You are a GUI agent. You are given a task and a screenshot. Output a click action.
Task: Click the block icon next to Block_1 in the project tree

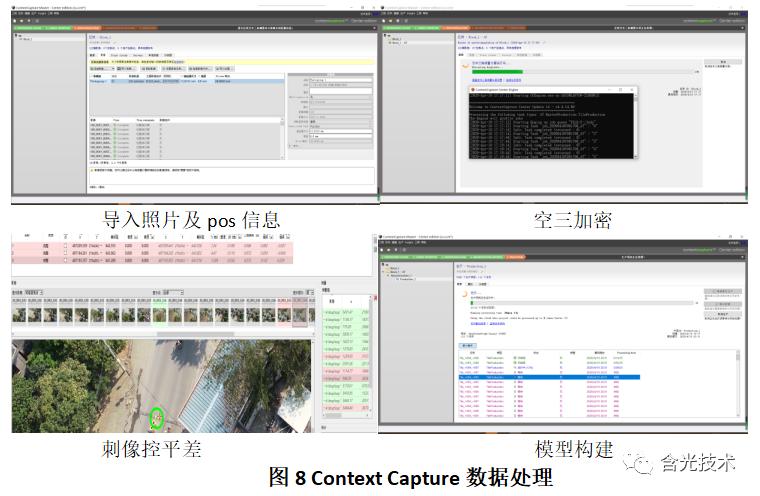18,37
